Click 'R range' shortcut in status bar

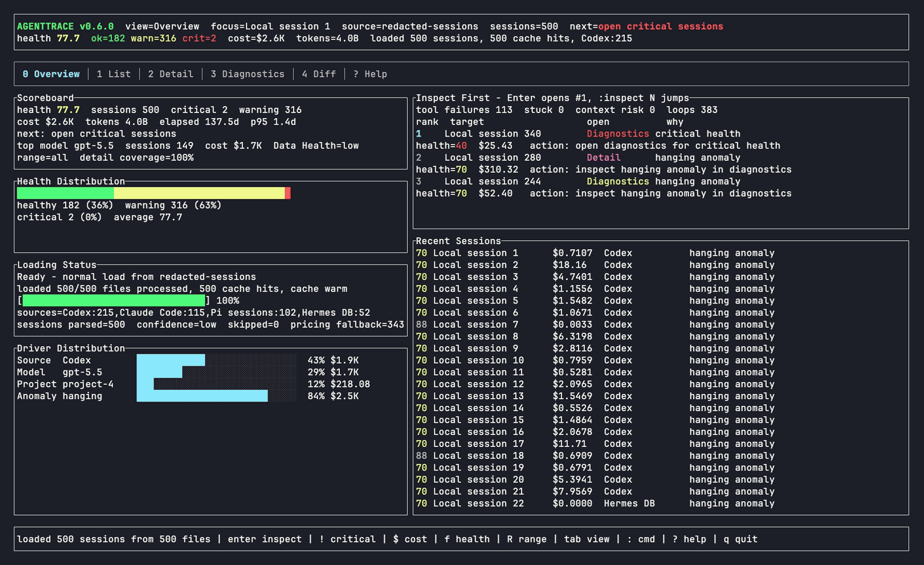(527, 539)
